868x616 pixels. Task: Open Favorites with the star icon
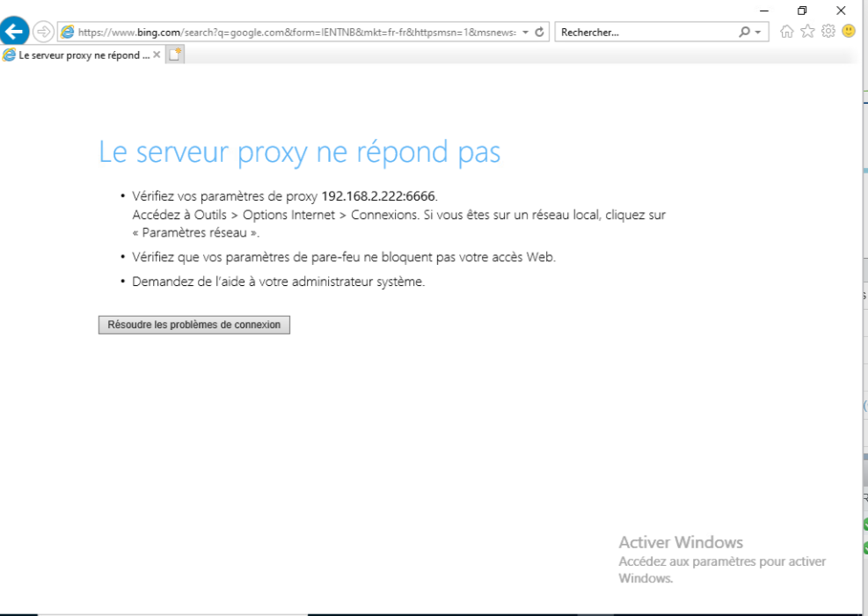[x=807, y=32]
